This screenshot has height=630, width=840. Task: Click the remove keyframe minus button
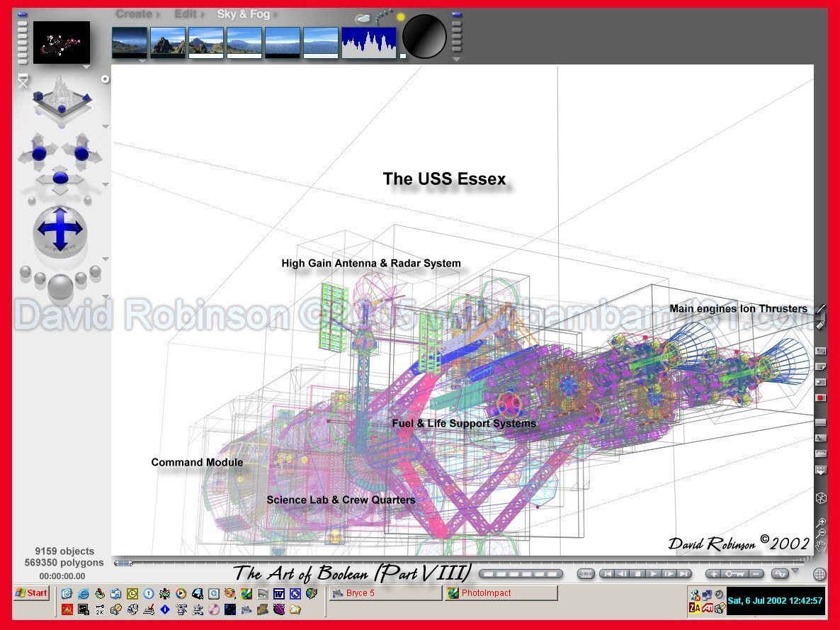tap(755, 574)
